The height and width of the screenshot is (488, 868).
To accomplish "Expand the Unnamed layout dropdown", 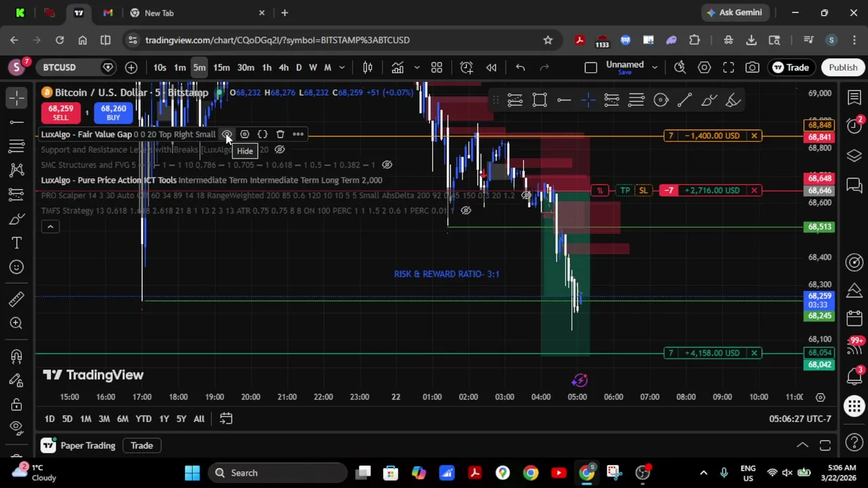I will click(654, 67).
